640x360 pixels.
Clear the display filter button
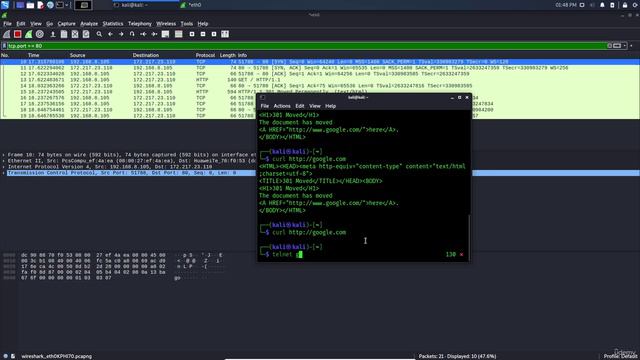[x=609, y=46]
